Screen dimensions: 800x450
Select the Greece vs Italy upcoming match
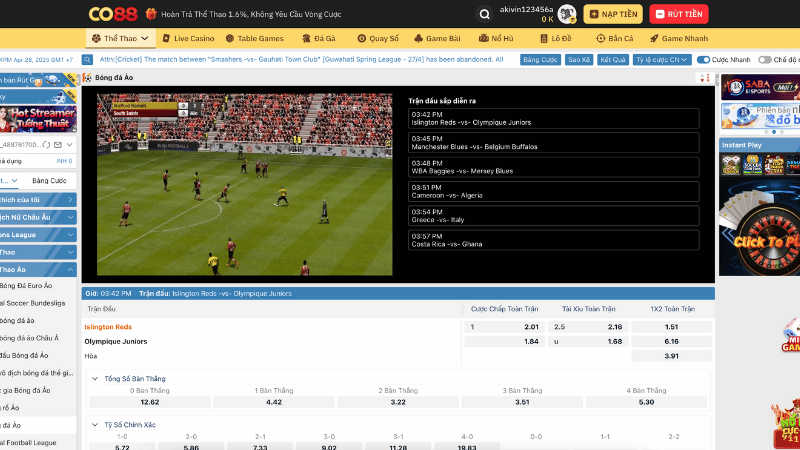(x=554, y=216)
